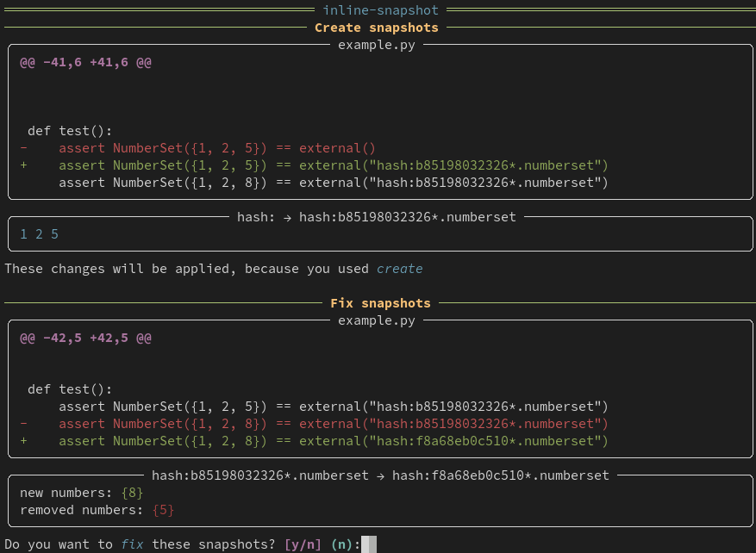
Task: Click plus marker beside the f8a68eb0c510 line
Action: coord(23,441)
